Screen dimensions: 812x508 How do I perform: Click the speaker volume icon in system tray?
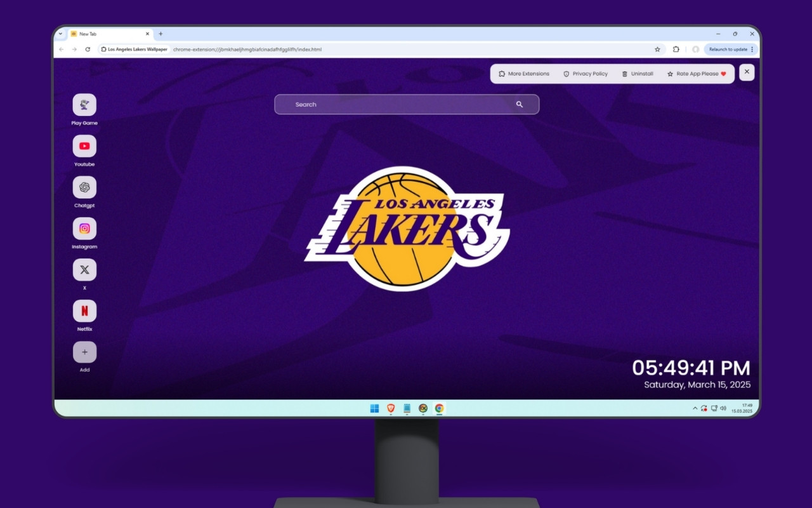coord(723,408)
